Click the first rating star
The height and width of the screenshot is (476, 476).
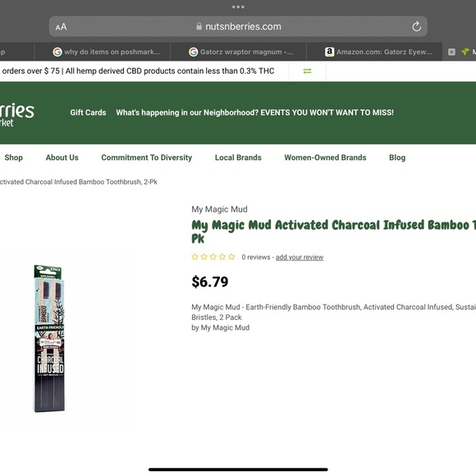[195, 257]
